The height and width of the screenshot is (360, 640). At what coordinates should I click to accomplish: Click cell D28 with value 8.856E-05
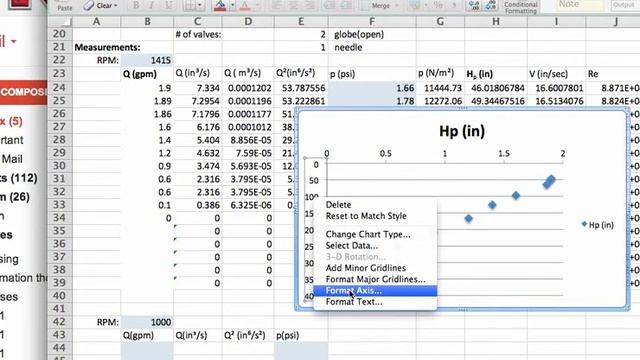click(248, 140)
